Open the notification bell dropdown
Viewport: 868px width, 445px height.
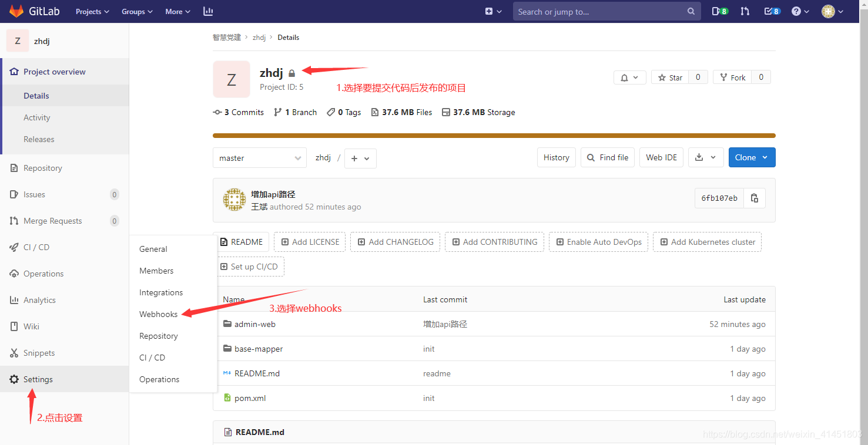click(x=629, y=77)
